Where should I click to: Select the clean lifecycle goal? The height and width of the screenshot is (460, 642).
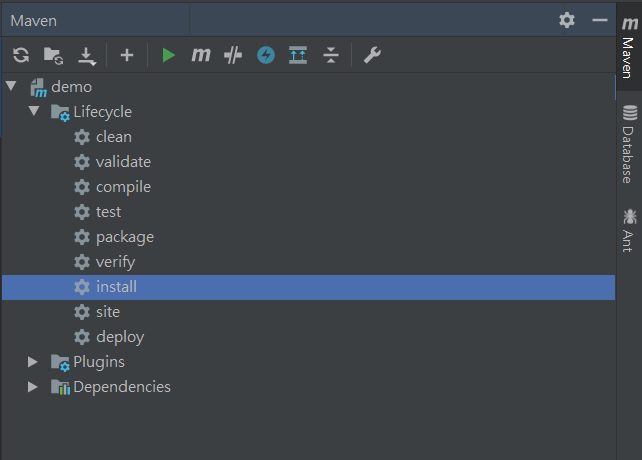(x=114, y=137)
